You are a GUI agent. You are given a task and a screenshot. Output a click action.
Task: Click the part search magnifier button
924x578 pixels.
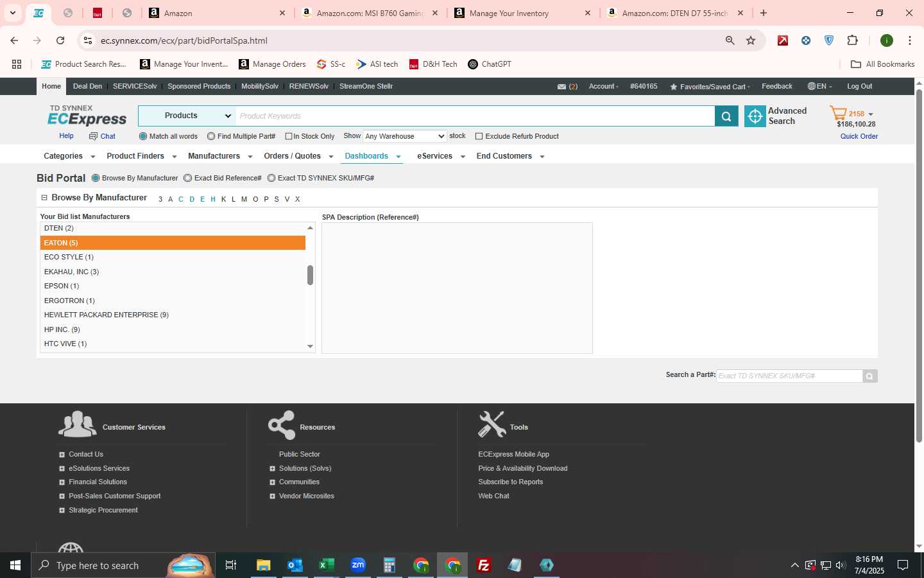pyautogui.click(x=869, y=376)
